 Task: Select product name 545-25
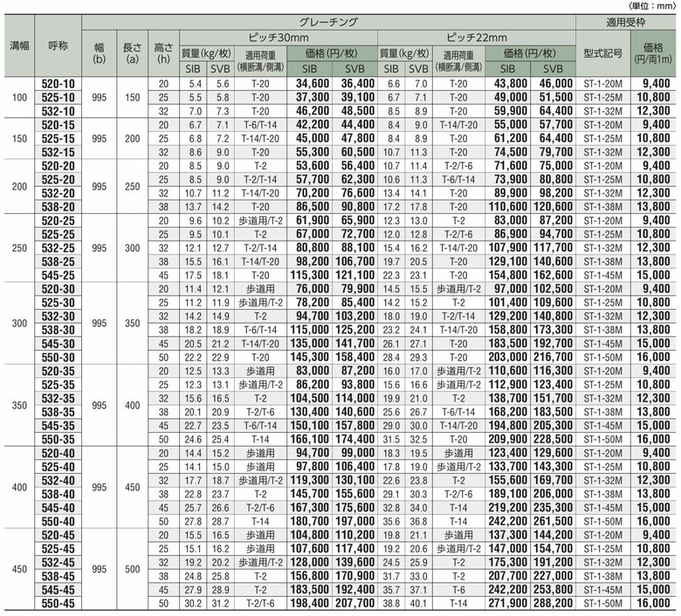[58, 275]
